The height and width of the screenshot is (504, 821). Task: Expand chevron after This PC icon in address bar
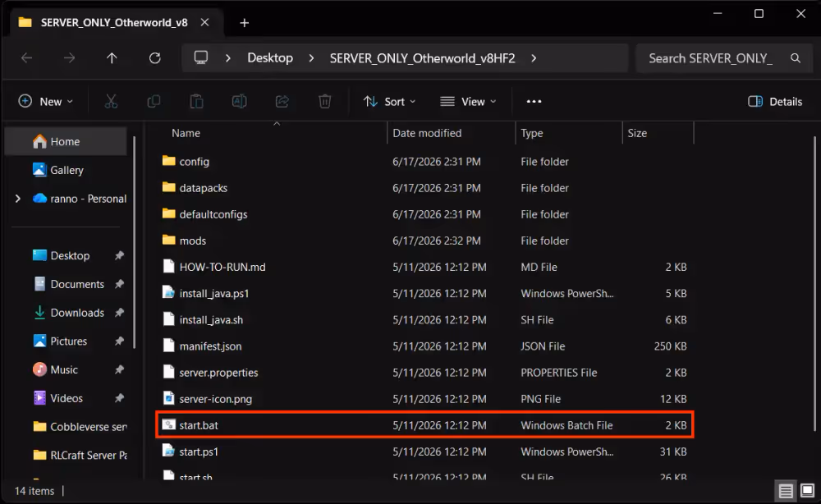pos(227,58)
